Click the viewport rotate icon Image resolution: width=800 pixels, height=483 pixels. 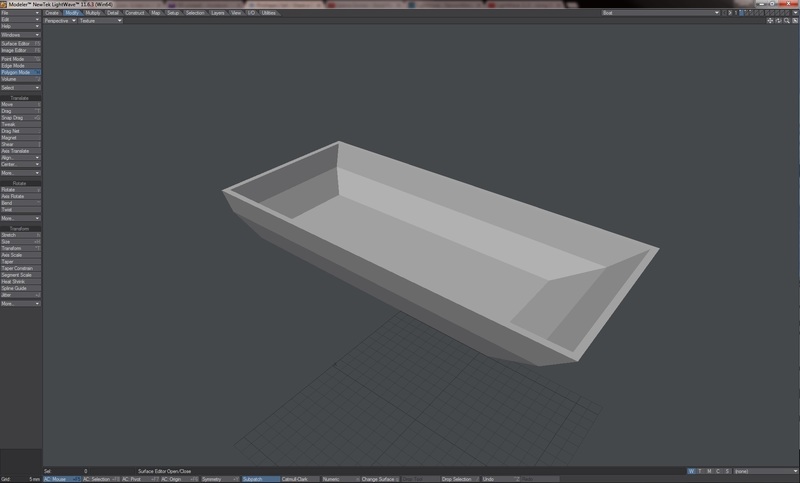[779, 21]
